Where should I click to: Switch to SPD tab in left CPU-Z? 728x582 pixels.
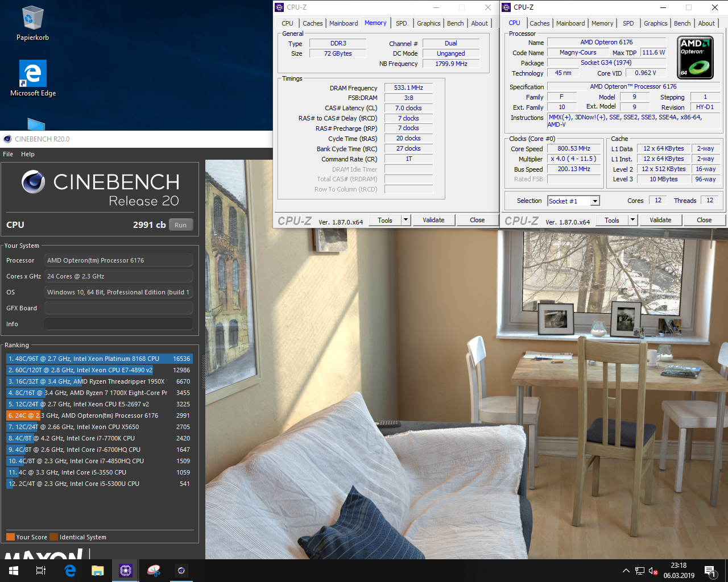pos(402,23)
